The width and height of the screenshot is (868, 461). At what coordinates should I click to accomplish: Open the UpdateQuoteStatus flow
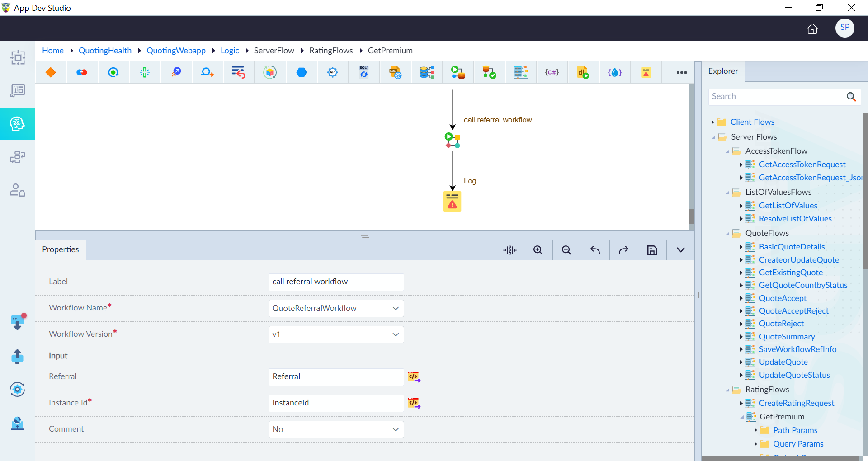point(794,375)
